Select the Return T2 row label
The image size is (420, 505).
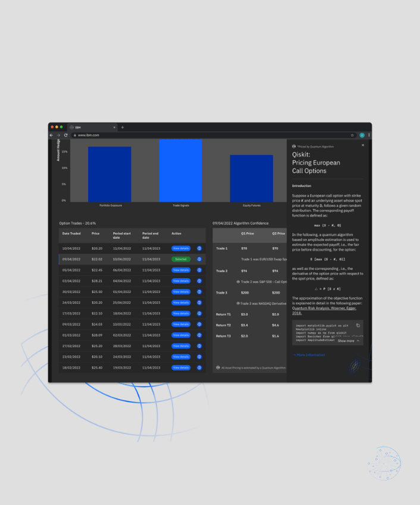(x=223, y=325)
